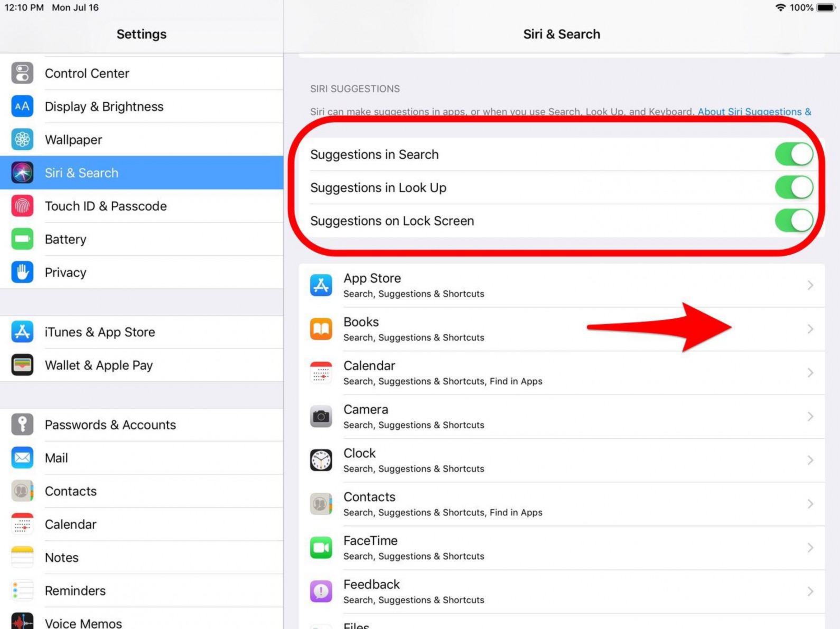Open About Siri Suggestions link
This screenshot has height=629, width=840.
point(754,112)
